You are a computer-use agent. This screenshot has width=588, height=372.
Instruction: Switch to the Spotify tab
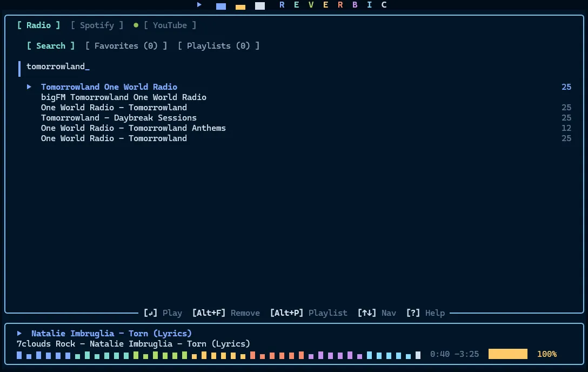97,25
